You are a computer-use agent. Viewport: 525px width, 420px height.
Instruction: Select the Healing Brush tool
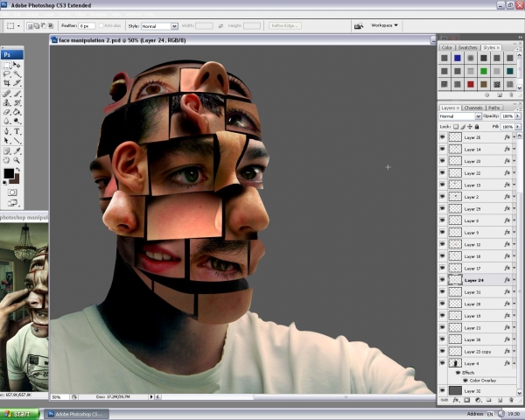(7, 94)
